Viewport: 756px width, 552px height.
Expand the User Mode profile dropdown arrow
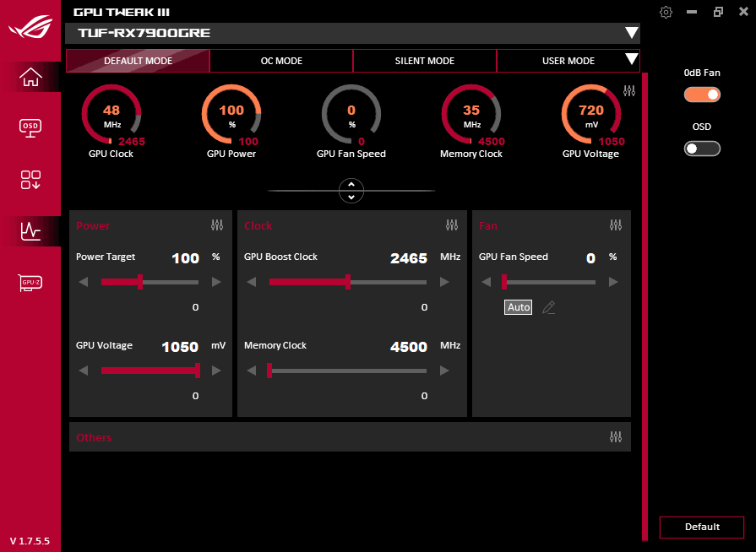coord(630,60)
